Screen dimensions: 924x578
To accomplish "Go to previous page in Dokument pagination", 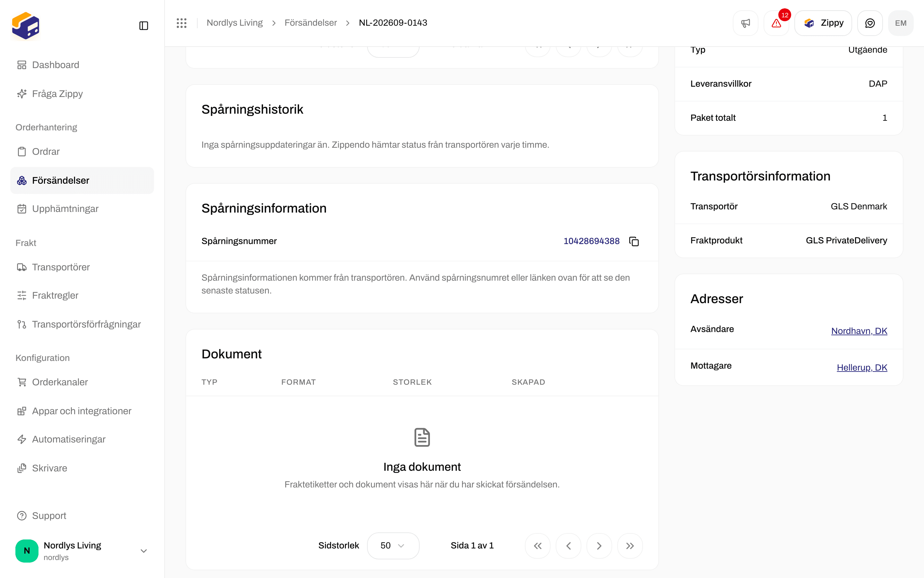I will pos(568,546).
